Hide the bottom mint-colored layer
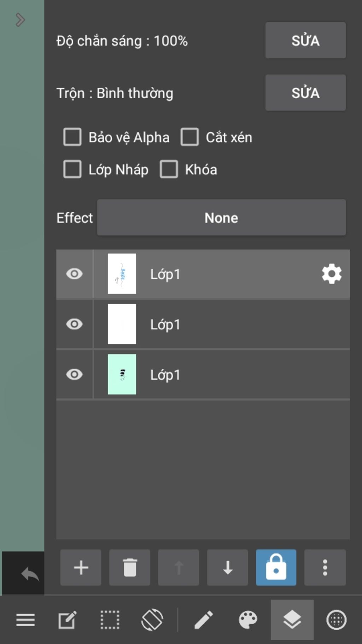Image resolution: width=362 pixels, height=644 pixels. click(74, 374)
